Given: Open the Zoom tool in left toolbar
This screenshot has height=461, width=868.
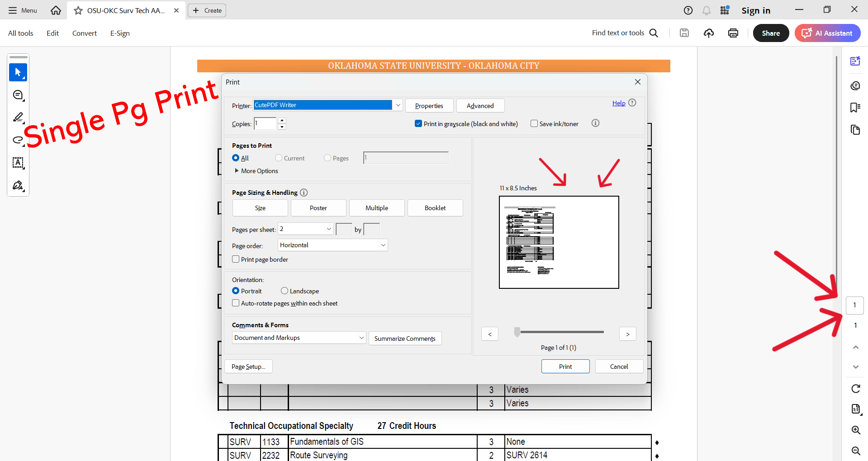Looking at the screenshot, I should (x=18, y=95).
